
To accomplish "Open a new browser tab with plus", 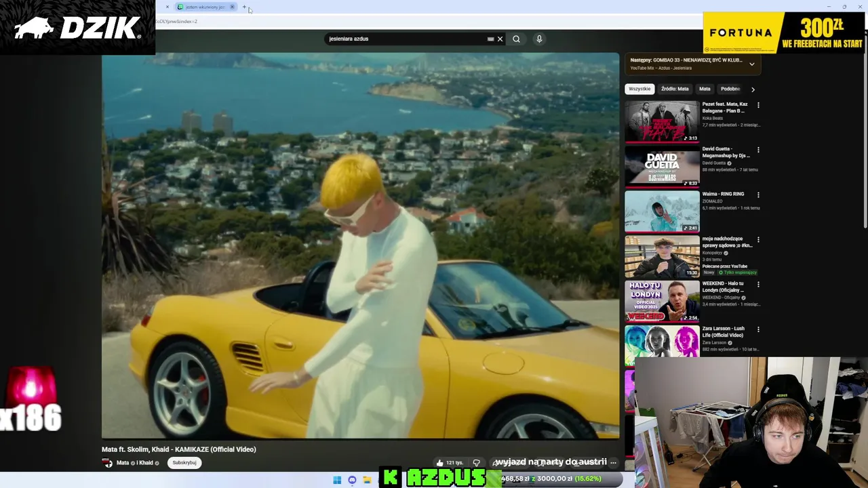I will pyautogui.click(x=244, y=7).
